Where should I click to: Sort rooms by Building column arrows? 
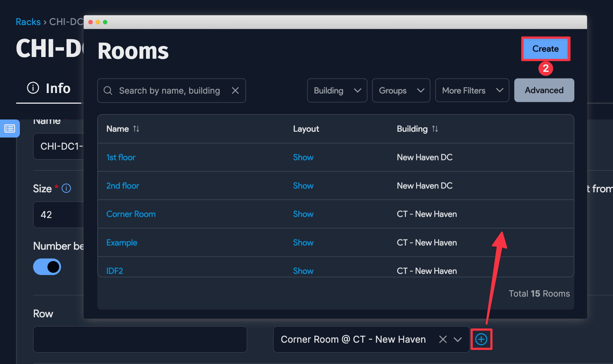tap(435, 129)
